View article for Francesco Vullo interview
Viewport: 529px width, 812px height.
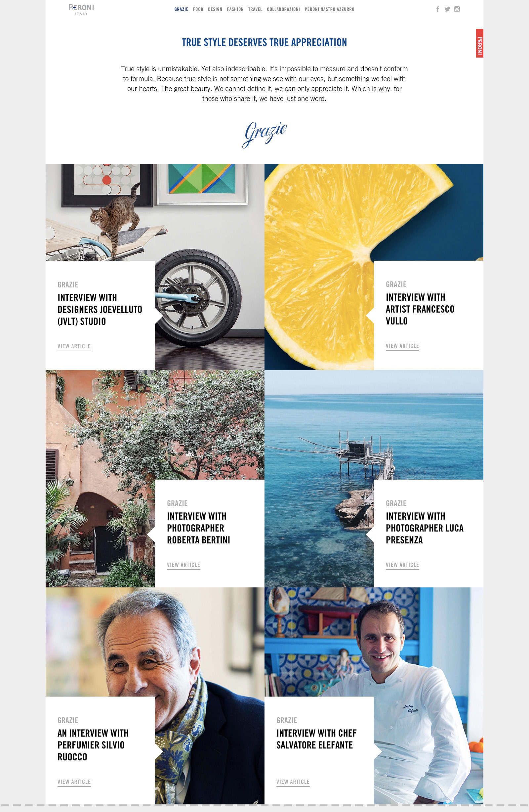pyautogui.click(x=402, y=346)
